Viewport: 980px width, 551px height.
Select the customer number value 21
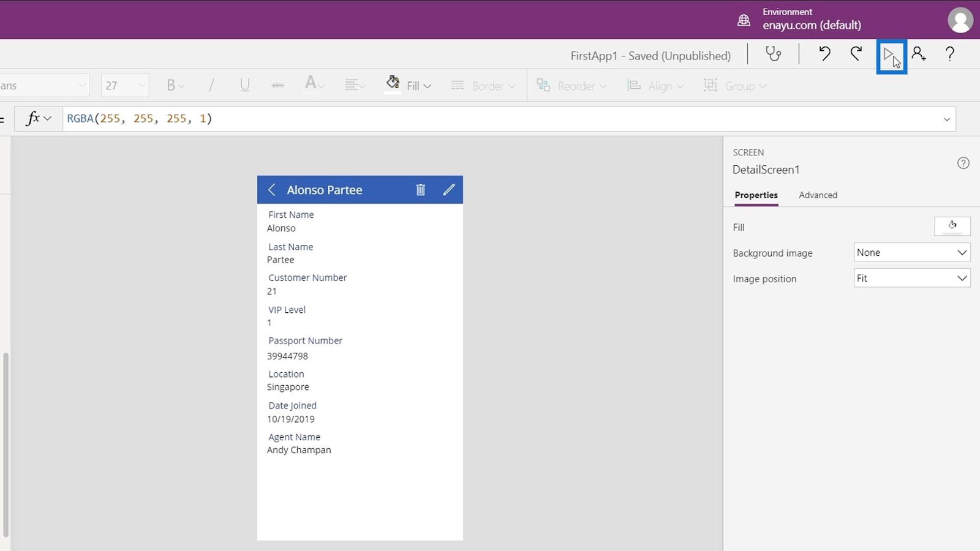point(272,291)
